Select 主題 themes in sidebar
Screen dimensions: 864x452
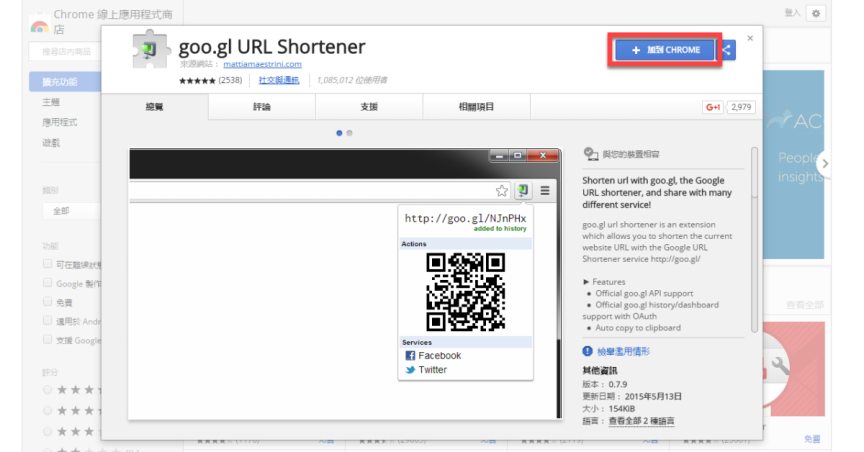[x=51, y=102]
